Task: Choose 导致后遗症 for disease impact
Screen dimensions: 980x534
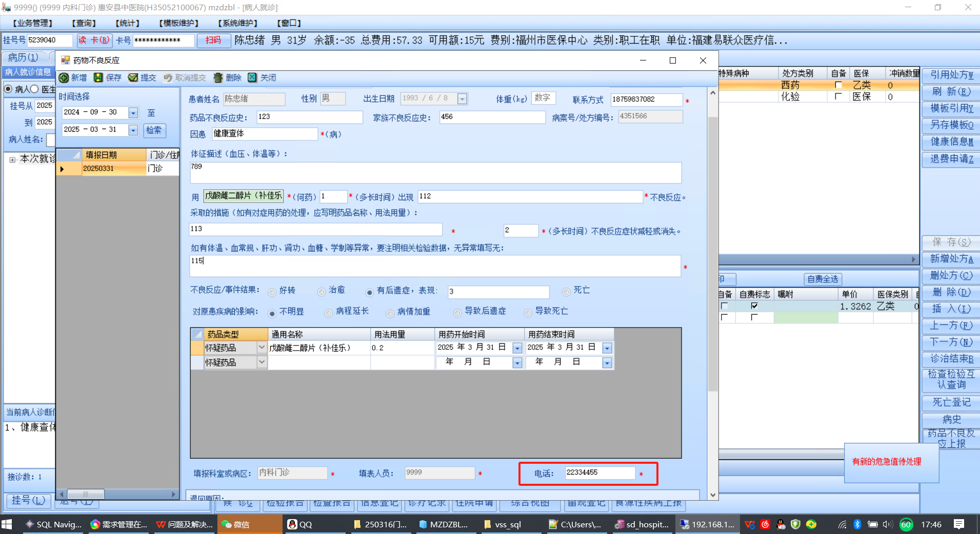Action: click(457, 313)
